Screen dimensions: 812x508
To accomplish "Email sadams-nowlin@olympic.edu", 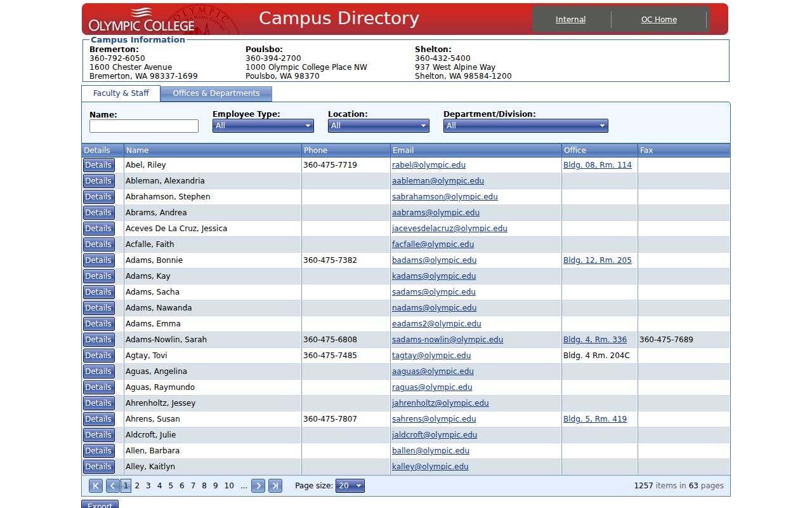I will pos(447,340).
